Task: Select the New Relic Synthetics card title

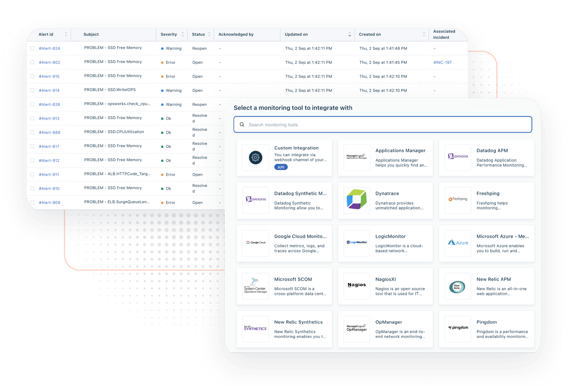Action: [298, 322]
